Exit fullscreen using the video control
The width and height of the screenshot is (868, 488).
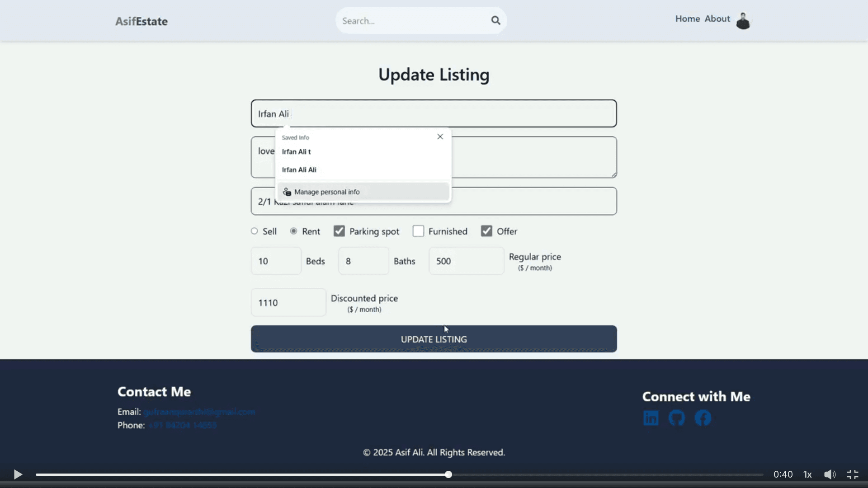(853, 474)
